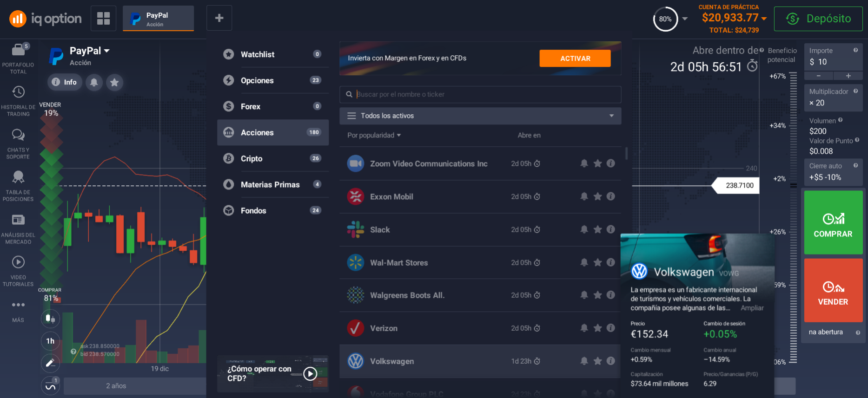The height and width of the screenshot is (398, 868).
Task: Open the 1h timeframe selector
Action: (50, 341)
